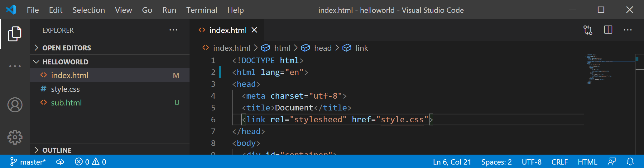Open style.css from the file explorer

pos(65,89)
